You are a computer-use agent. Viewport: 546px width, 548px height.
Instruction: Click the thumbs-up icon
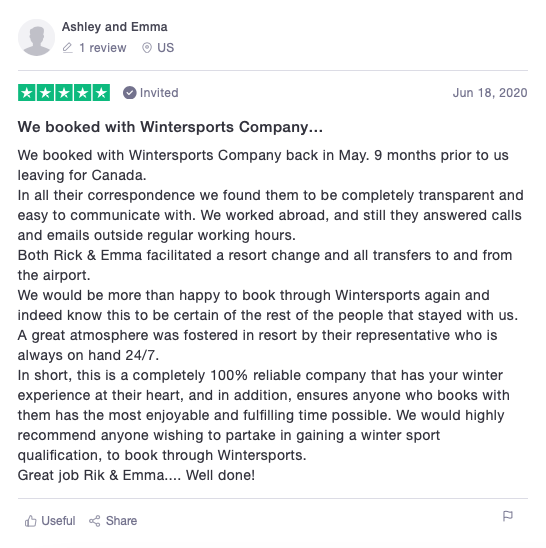(31, 521)
